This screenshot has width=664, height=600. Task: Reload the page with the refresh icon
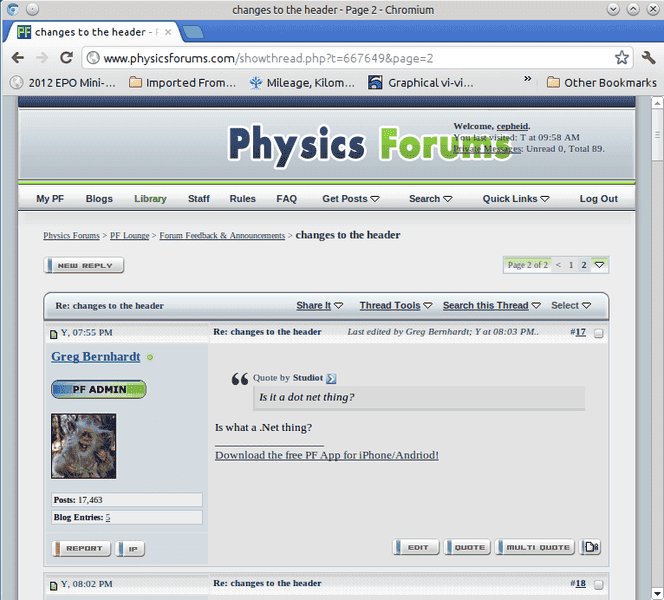coord(66,58)
